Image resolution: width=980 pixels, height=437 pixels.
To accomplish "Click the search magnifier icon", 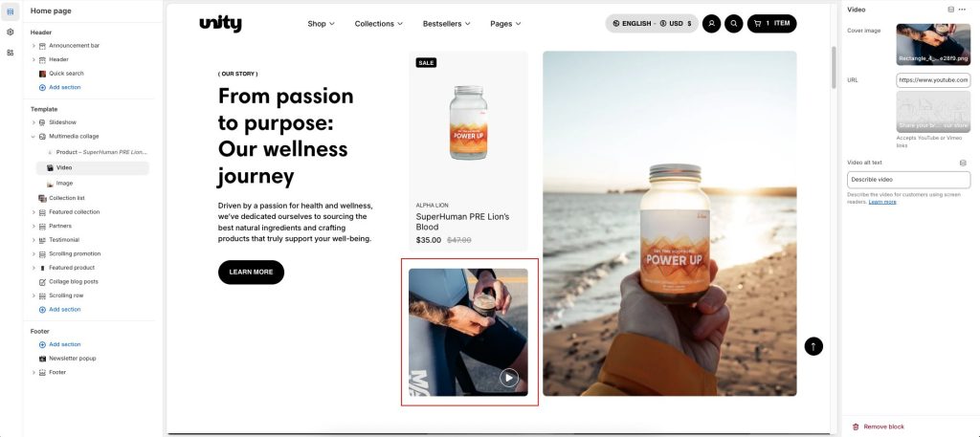I will pos(734,24).
